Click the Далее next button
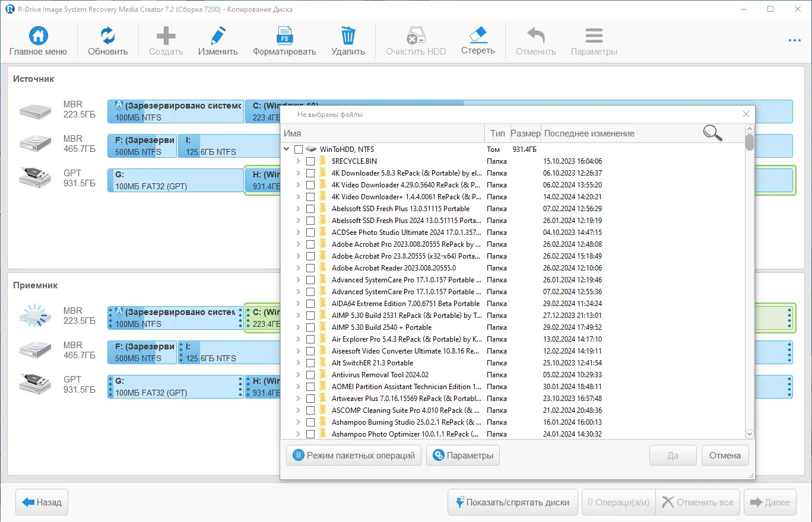Image resolution: width=812 pixels, height=522 pixels. tap(770, 502)
